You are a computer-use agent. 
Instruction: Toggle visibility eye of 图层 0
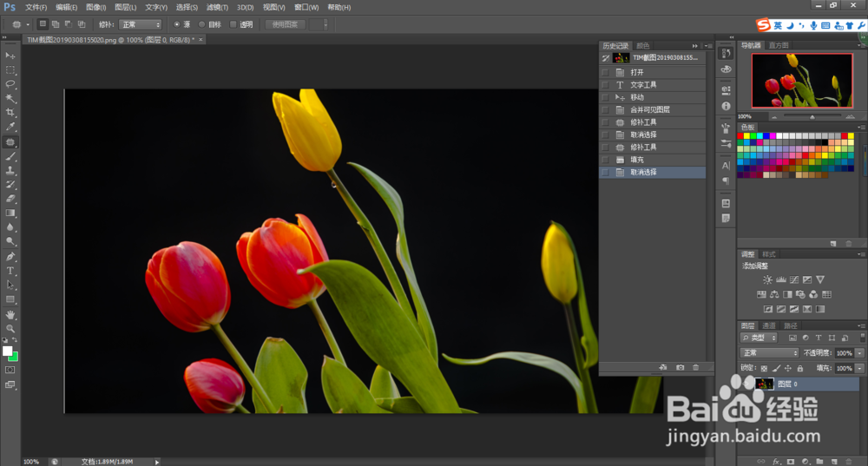746,384
